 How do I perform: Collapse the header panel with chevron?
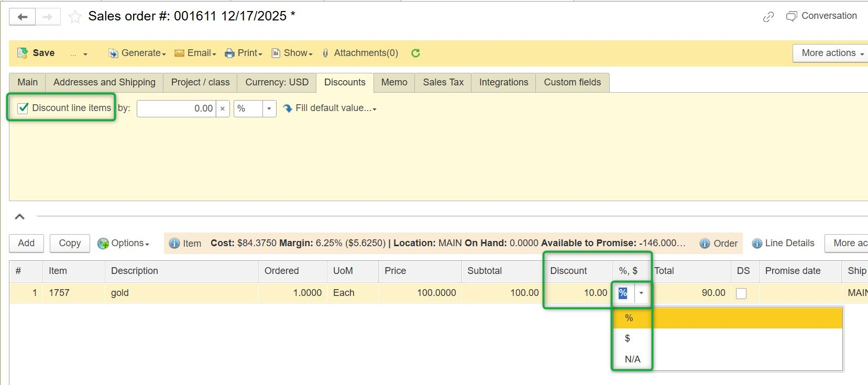[x=19, y=216]
